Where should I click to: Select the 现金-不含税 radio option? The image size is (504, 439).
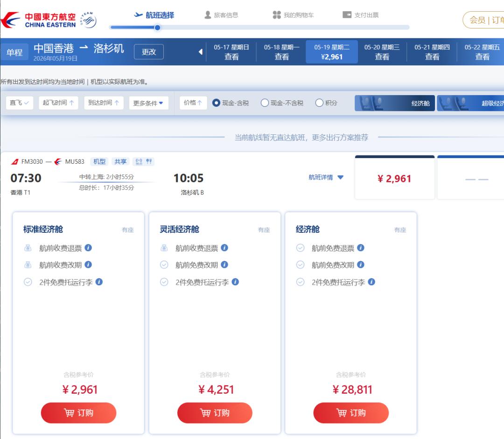click(265, 103)
